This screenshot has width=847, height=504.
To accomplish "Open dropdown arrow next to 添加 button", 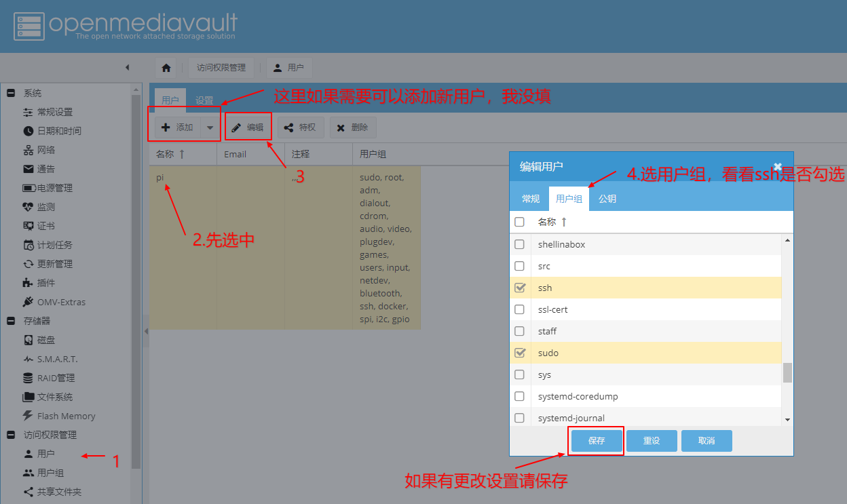I will tap(210, 128).
